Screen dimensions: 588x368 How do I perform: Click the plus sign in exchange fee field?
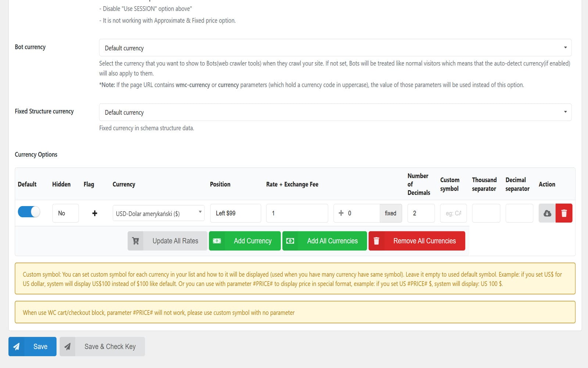[341, 213]
